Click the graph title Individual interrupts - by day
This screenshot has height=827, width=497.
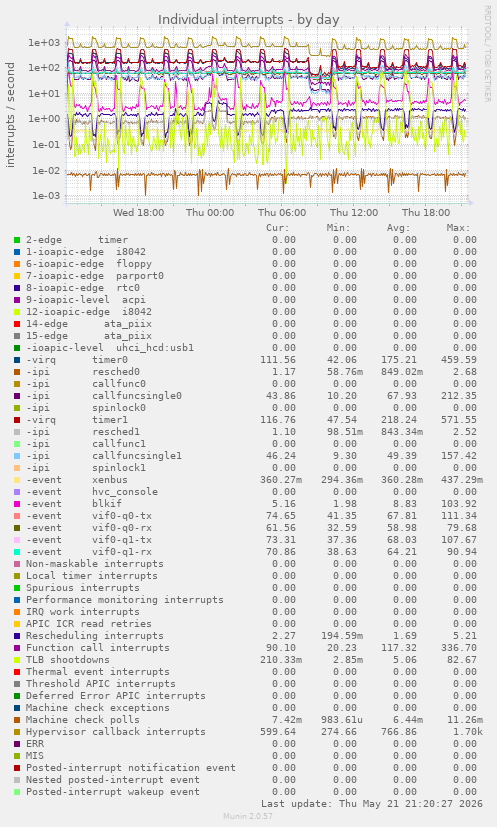tap(248, 20)
